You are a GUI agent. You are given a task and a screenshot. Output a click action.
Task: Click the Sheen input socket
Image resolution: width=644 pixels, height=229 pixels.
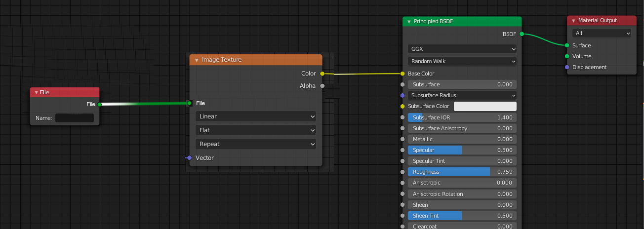coord(402,205)
